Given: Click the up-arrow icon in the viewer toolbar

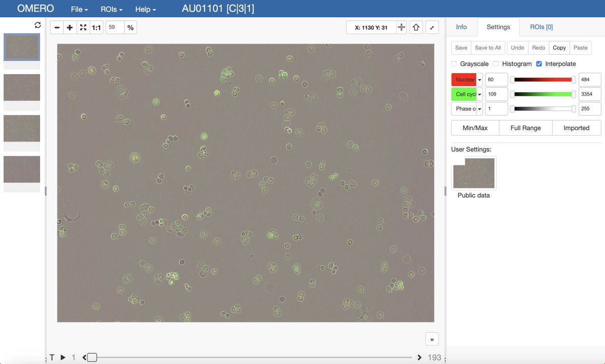Looking at the screenshot, I should point(416,28).
